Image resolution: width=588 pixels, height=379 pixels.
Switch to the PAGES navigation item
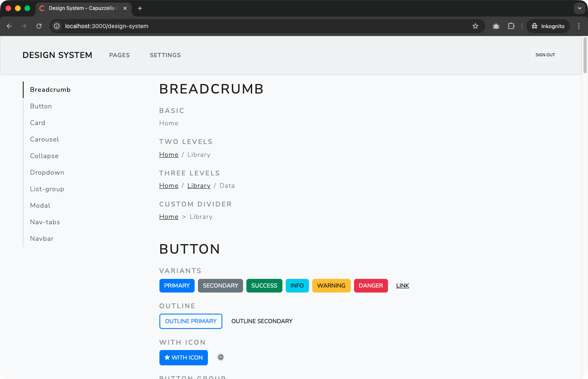click(x=119, y=55)
